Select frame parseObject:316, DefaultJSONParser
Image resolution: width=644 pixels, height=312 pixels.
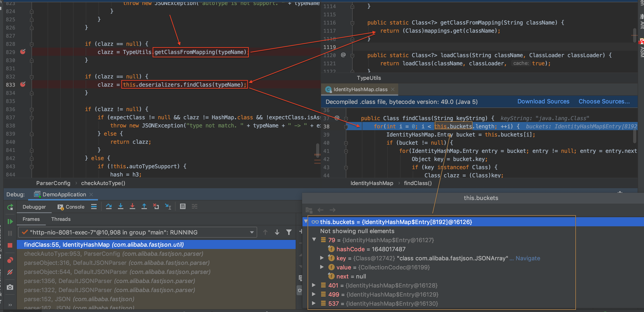point(156,263)
